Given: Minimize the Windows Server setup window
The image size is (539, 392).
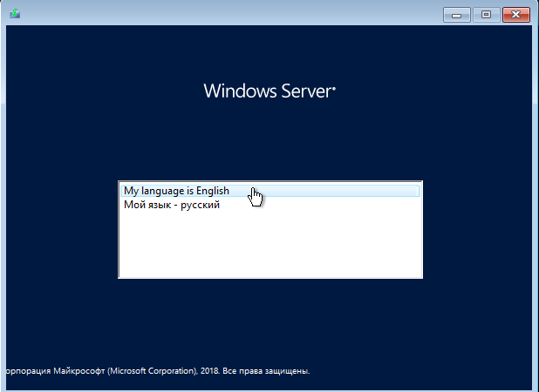Looking at the screenshot, I should click(456, 15).
